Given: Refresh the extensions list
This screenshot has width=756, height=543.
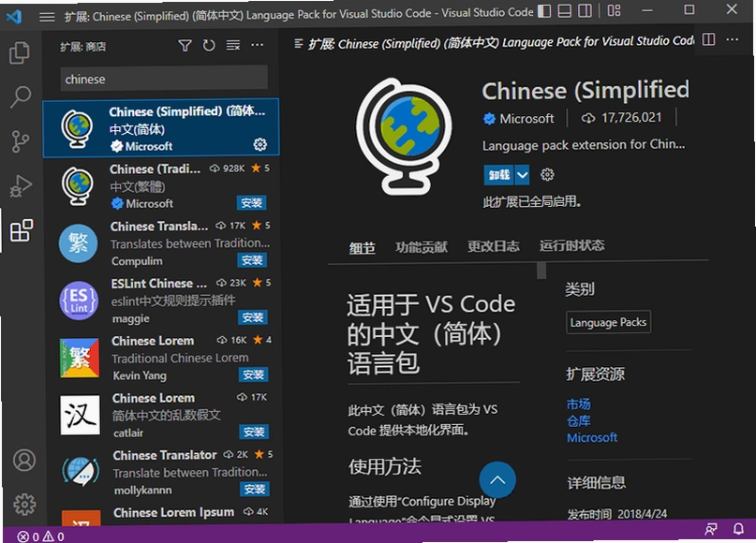Looking at the screenshot, I should (x=209, y=46).
